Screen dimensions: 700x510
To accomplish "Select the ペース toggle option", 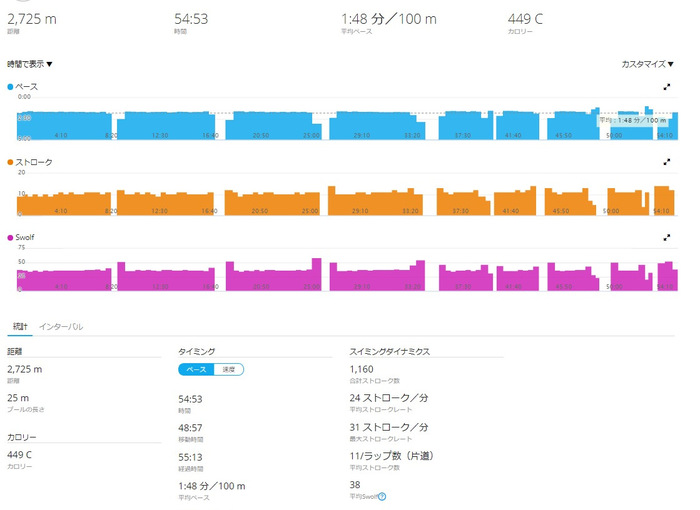I will tap(196, 369).
